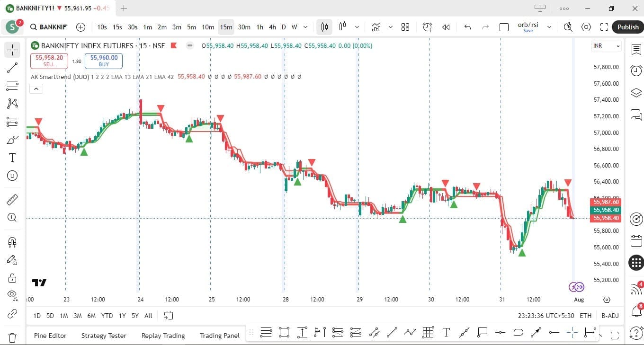Click the red SELL price button
This screenshot has width=644, height=345.
point(49,61)
